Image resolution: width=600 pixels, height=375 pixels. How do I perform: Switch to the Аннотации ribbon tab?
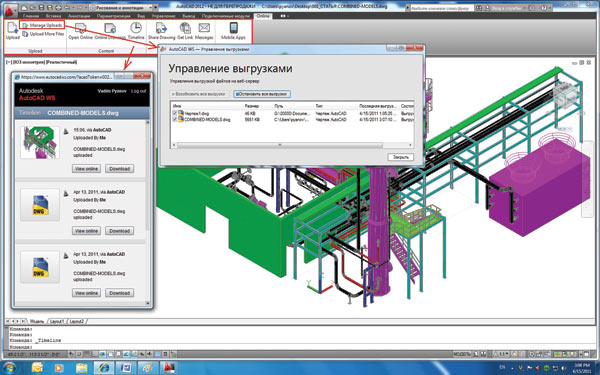(78, 16)
